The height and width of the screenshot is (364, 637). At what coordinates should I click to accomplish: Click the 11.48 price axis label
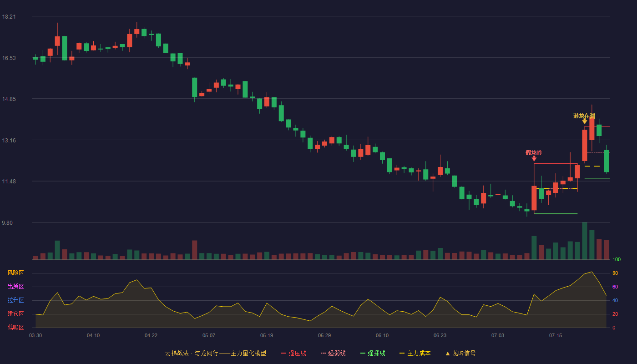pos(9,182)
